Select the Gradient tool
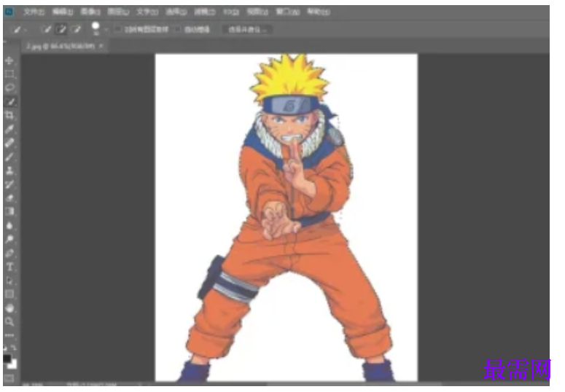565x392 pixels. pos(9,211)
